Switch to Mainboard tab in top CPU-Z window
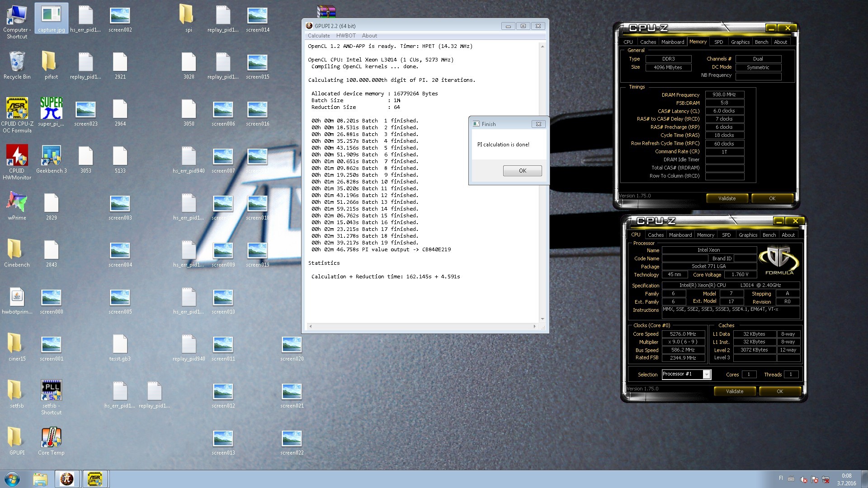The image size is (868, 488). [x=673, y=42]
